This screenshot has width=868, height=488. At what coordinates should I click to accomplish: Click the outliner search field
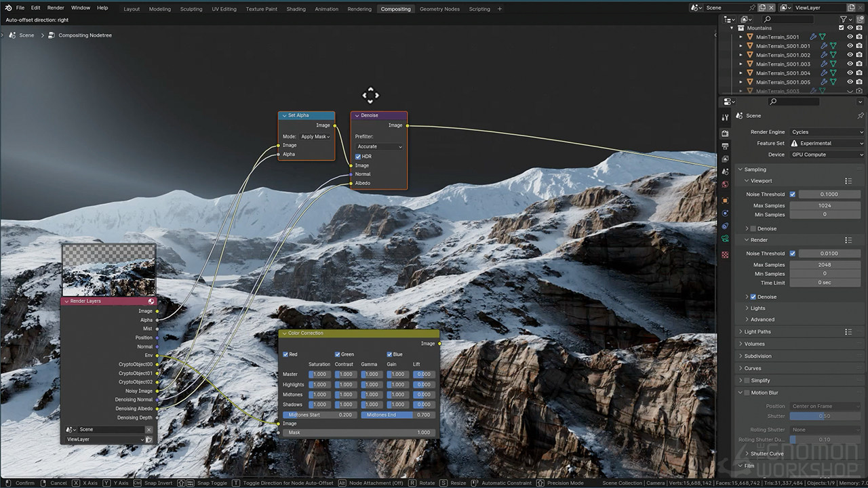point(789,20)
